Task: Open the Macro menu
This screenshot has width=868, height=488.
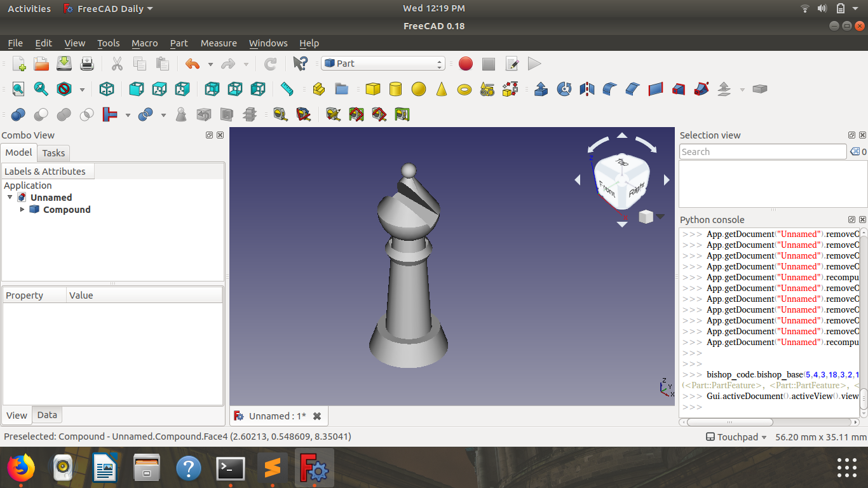Action: tap(145, 43)
